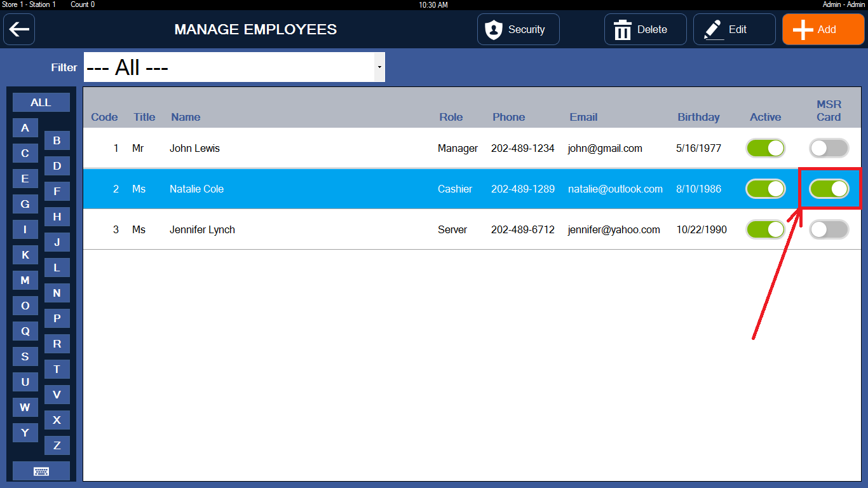Image resolution: width=868 pixels, height=488 pixels.
Task: Open the Security settings
Action: pyautogui.click(x=518, y=29)
